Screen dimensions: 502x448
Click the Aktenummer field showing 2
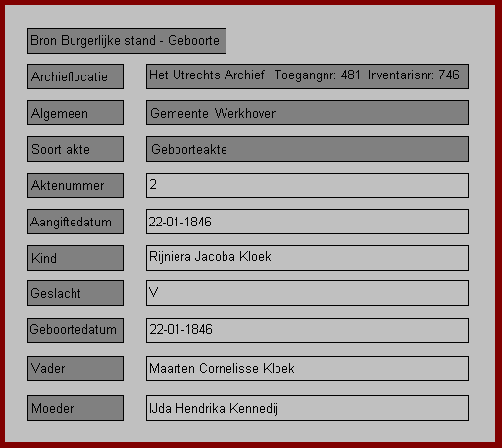tap(307, 185)
